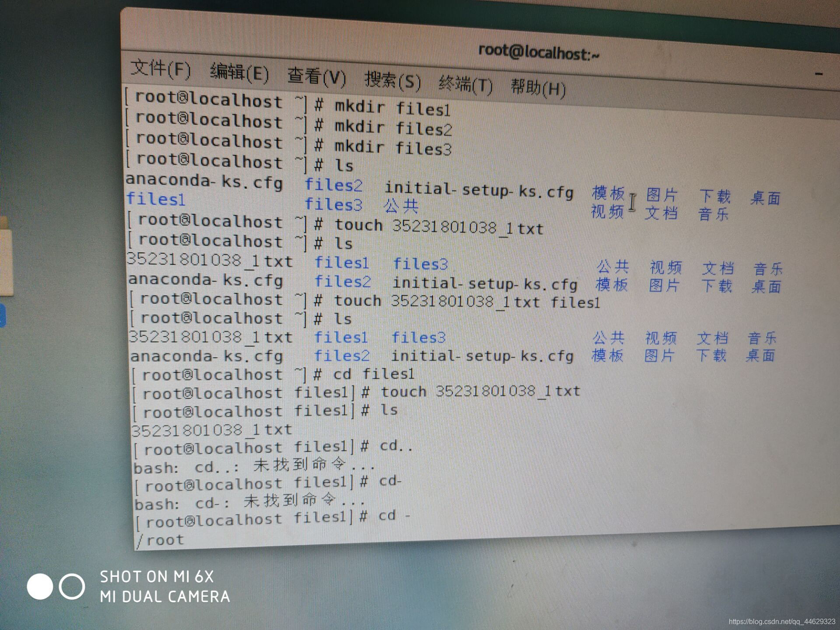Click the root@localhost:~ window title
This screenshot has width=840, height=630.
coord(539,52)
